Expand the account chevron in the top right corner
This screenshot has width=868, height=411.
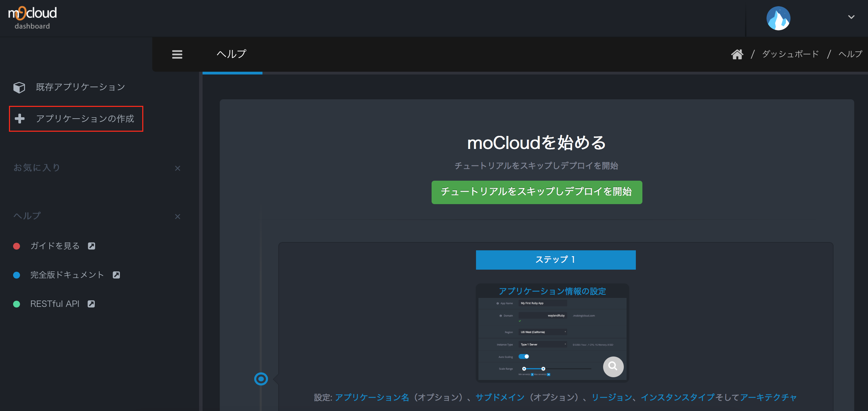[x=851, y=17]
